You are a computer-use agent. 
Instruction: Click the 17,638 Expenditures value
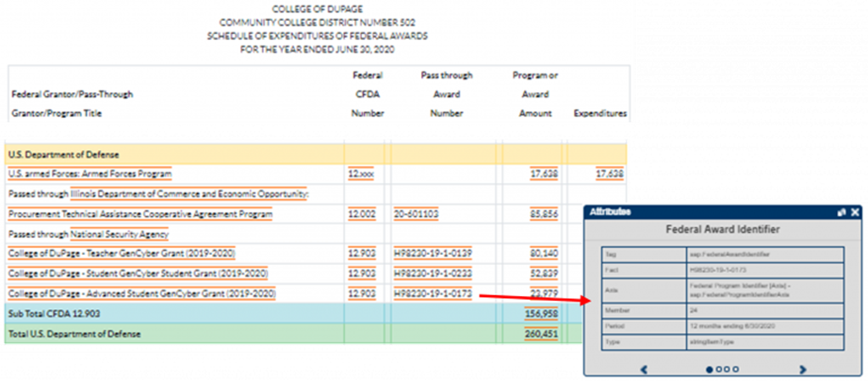(x=609, y=174)
